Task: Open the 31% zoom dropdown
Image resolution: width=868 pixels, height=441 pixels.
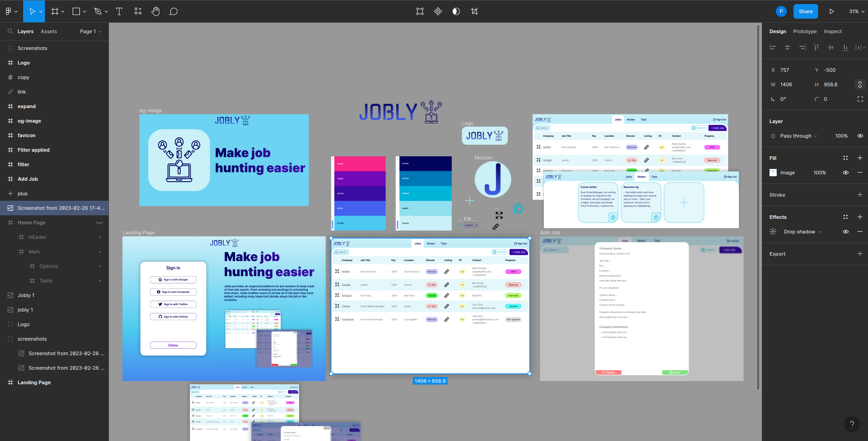Action: [x=857, y=11]
